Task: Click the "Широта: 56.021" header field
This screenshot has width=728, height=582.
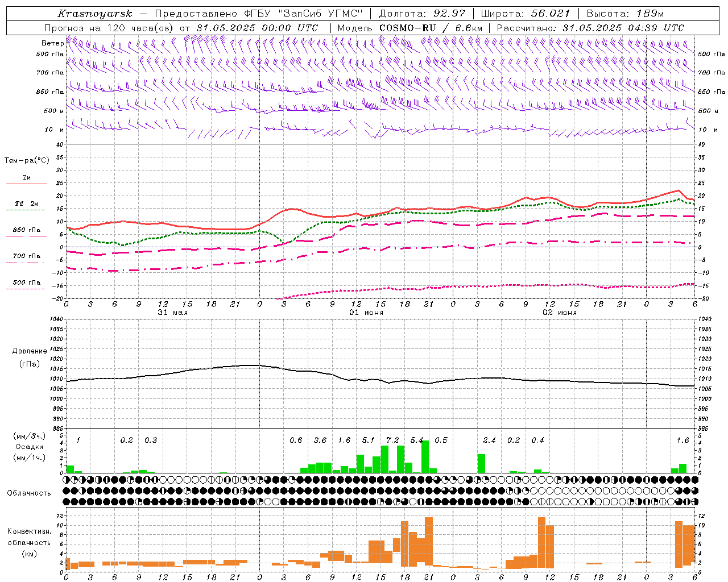Action: (x=526, y=14)
